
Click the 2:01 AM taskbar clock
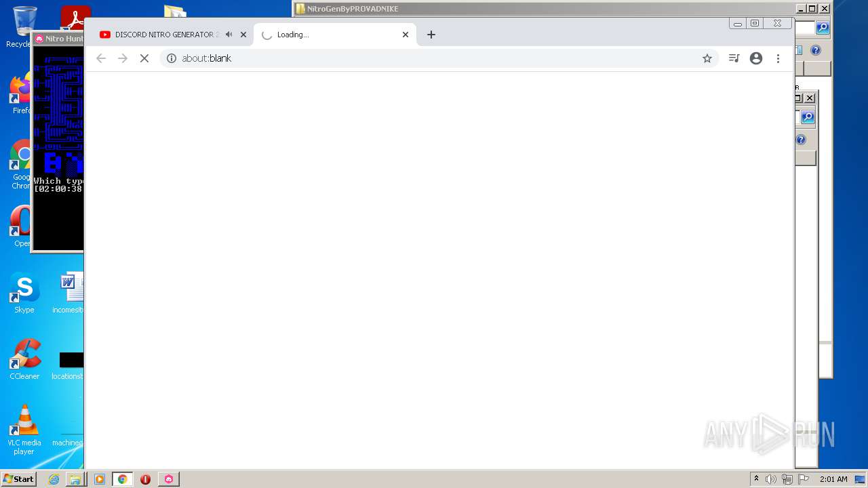[833, 479]
